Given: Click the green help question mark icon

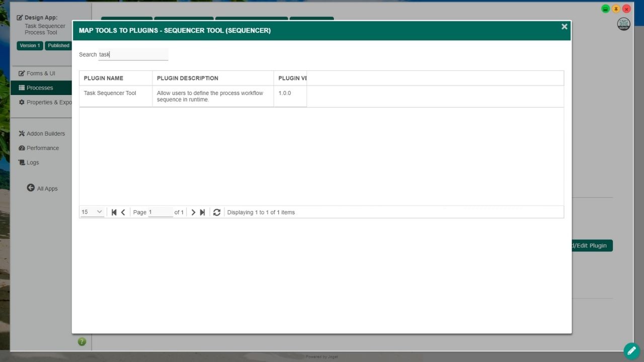Looking at the screenshot, I should [x=82, y=342].
